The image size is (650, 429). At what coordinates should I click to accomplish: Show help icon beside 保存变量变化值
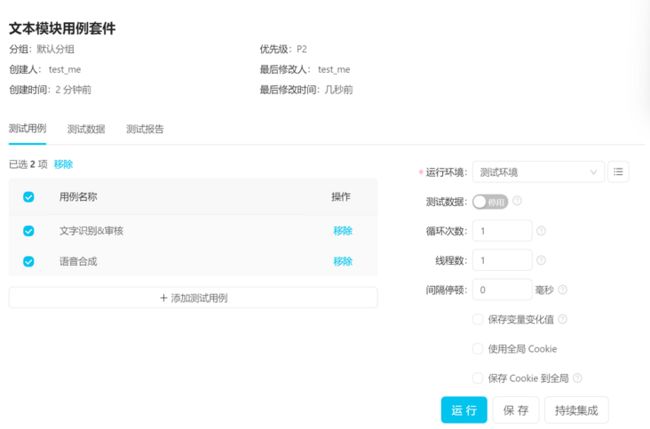click(563, 319)
